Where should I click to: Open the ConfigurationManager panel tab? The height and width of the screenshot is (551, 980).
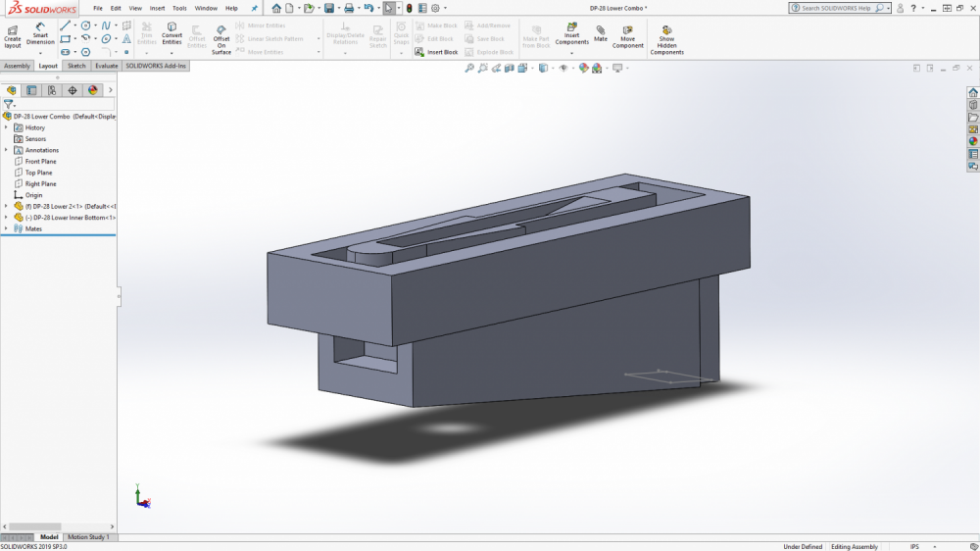point(52,90)
